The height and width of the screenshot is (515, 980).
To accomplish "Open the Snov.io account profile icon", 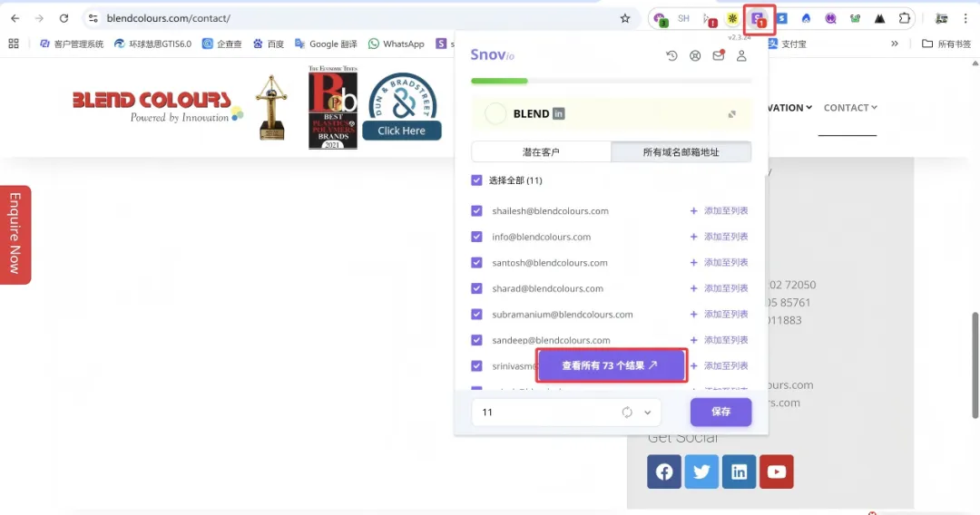I will [x=741, y=55].
